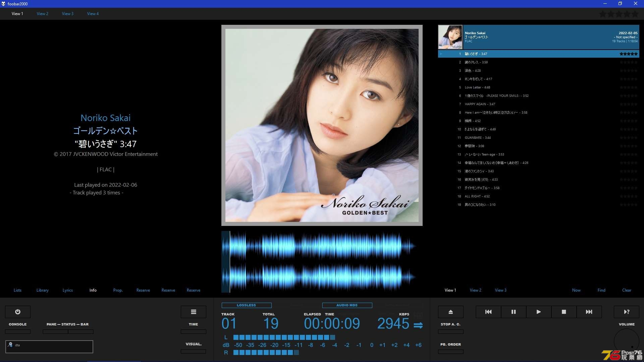This screenshot has height=362, width=644.
Task: Toggle the STOP A. C. bar button
Action: click(x=451, y=331)
